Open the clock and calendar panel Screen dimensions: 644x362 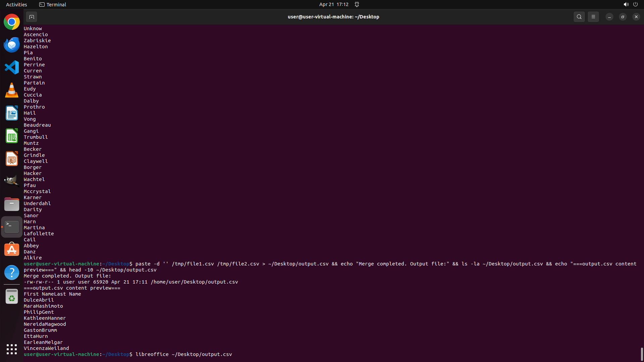pos(333,4)
